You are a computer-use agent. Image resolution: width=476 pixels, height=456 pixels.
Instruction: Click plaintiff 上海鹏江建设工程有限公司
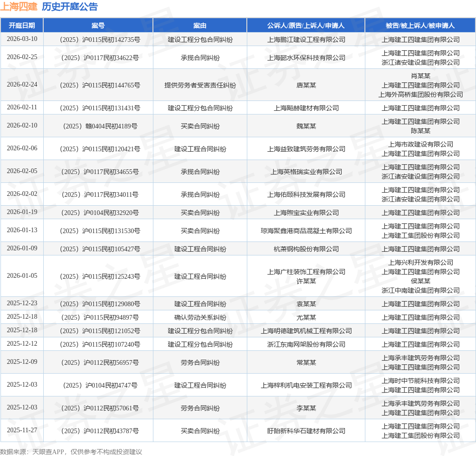click(x=306, y=40)
